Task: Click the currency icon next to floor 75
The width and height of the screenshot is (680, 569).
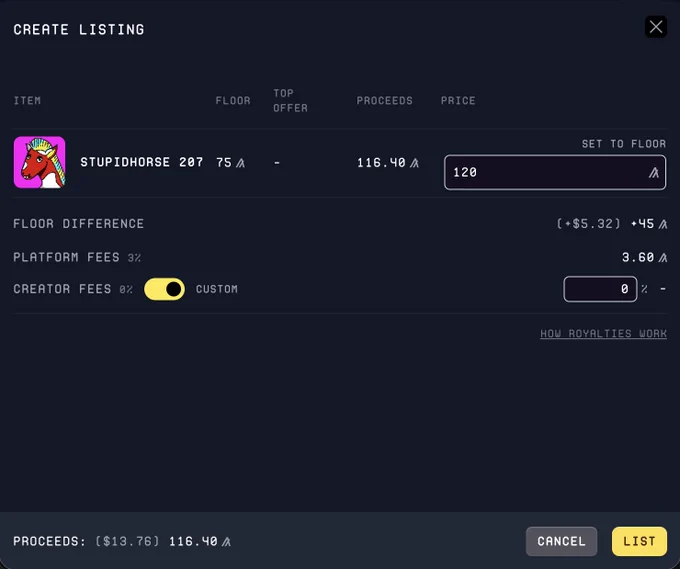Action: 240,163
